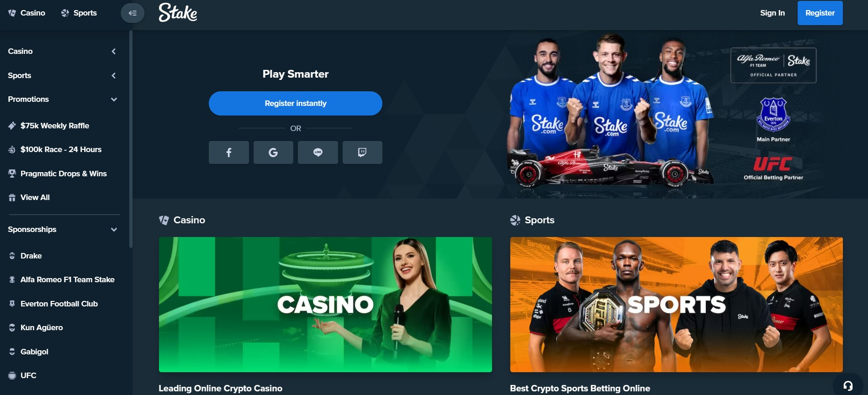The width and height of the screenshot is (868, 395).
Task: Collapse sidebar with the arrow button
Action: pos(132,13)
